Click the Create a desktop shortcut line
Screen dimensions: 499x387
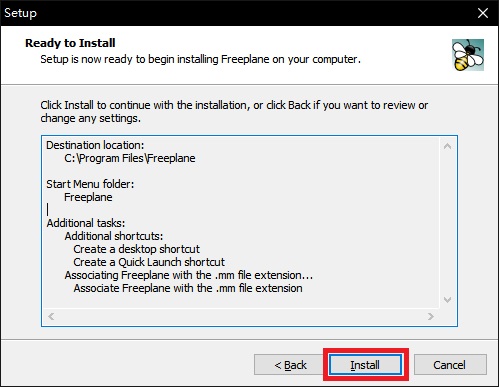[x=136, y=249]
